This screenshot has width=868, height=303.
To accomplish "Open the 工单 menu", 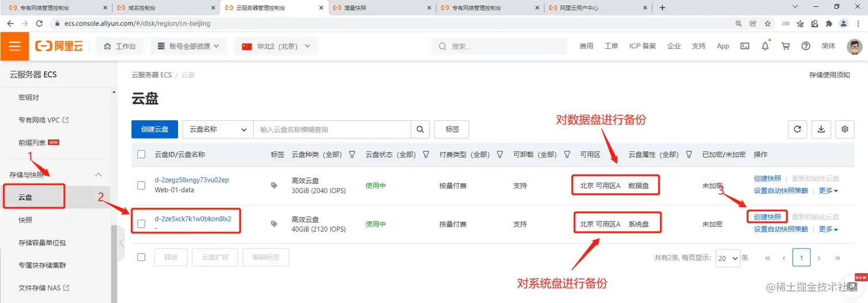I will [x=611, y=46].
